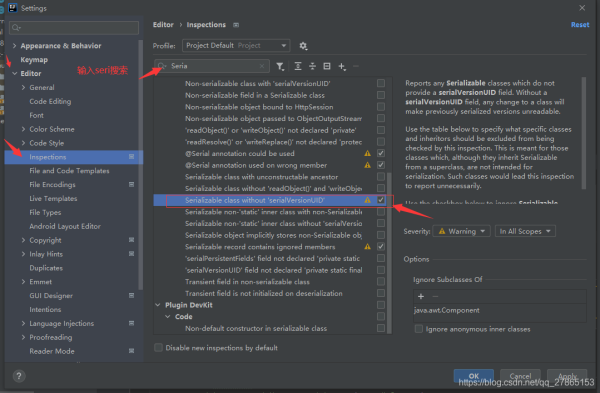Click the filter inspections funnel icon
The image size is (600, 393).
pos(280,66)
